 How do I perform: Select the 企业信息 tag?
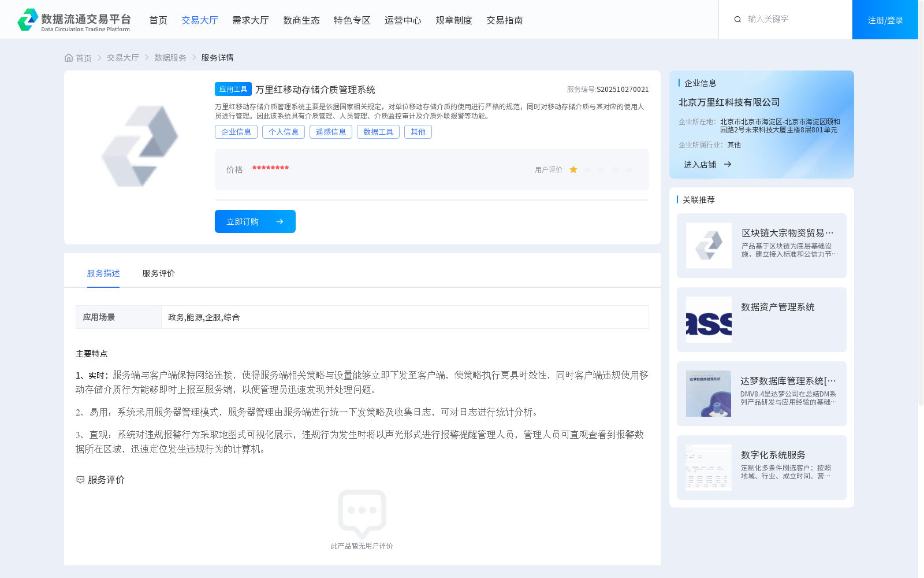click(236, 132)
